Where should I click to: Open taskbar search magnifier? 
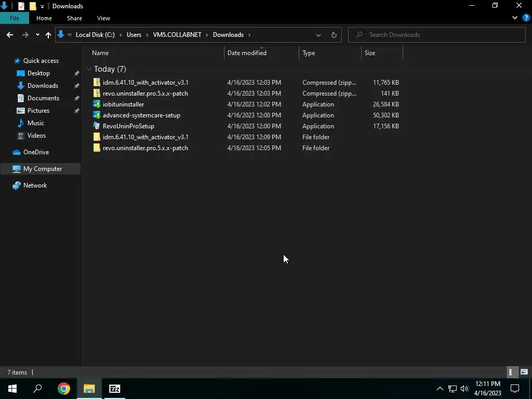37,389
